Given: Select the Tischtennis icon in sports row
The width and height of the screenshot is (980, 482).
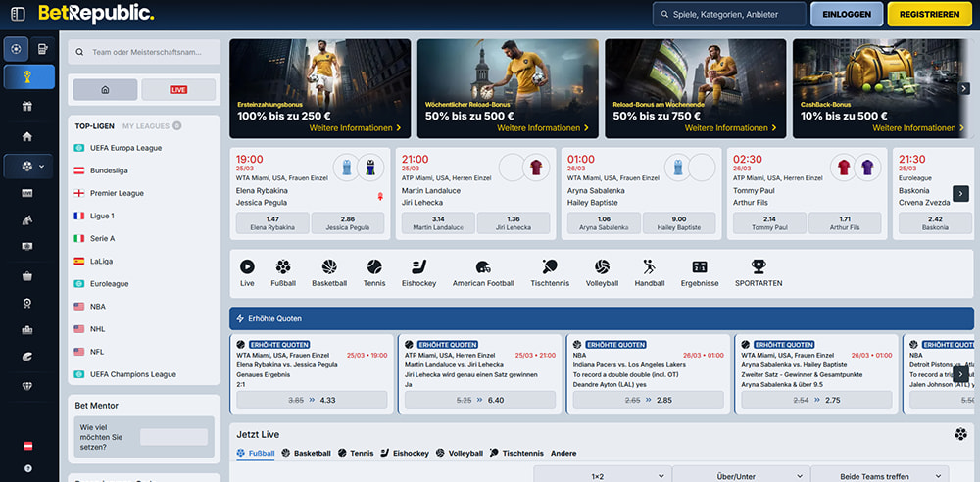Looking at the screenshot, I should (x=549, y=266).
